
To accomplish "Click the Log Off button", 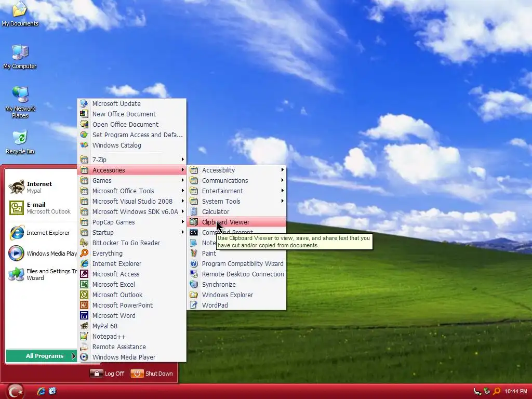I will pos(107,374).
